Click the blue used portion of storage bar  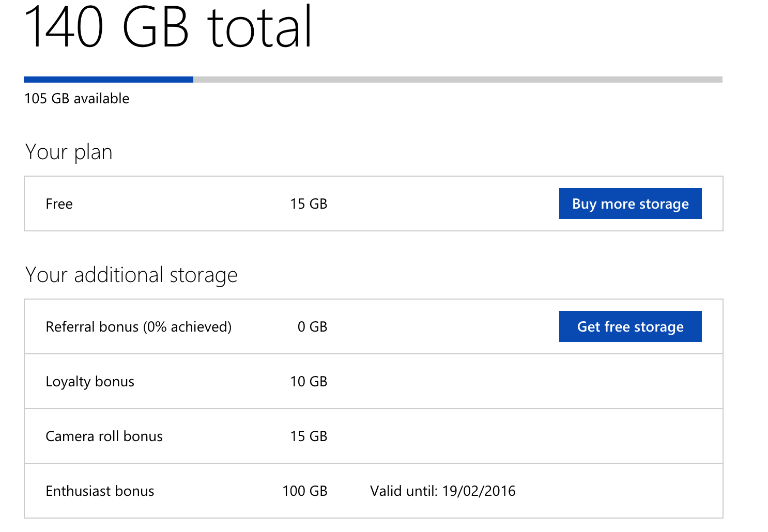coord(109,80)
